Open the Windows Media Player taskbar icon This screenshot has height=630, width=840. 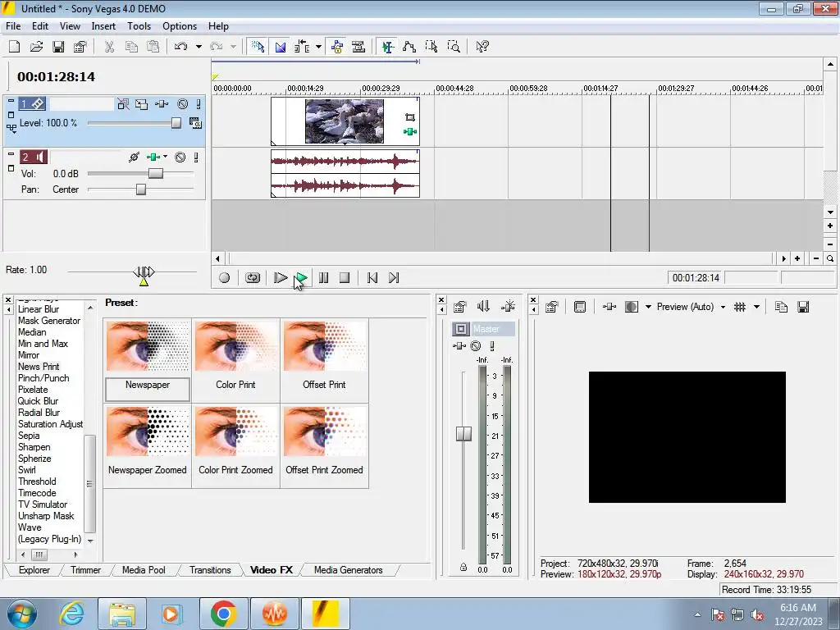(x=171, y=614)
